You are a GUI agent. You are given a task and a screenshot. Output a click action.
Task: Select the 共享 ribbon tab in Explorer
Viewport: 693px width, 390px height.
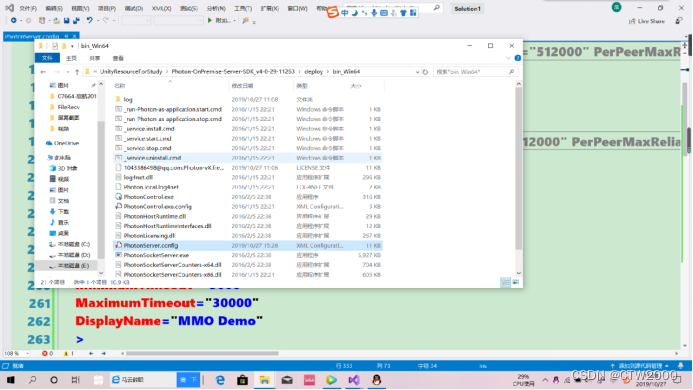coord(95,58)
